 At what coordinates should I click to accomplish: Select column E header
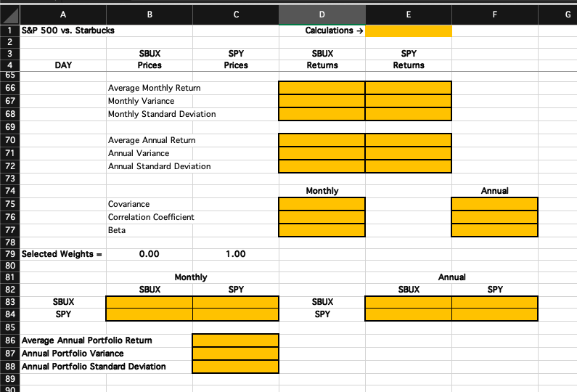[x=409, y=15]
